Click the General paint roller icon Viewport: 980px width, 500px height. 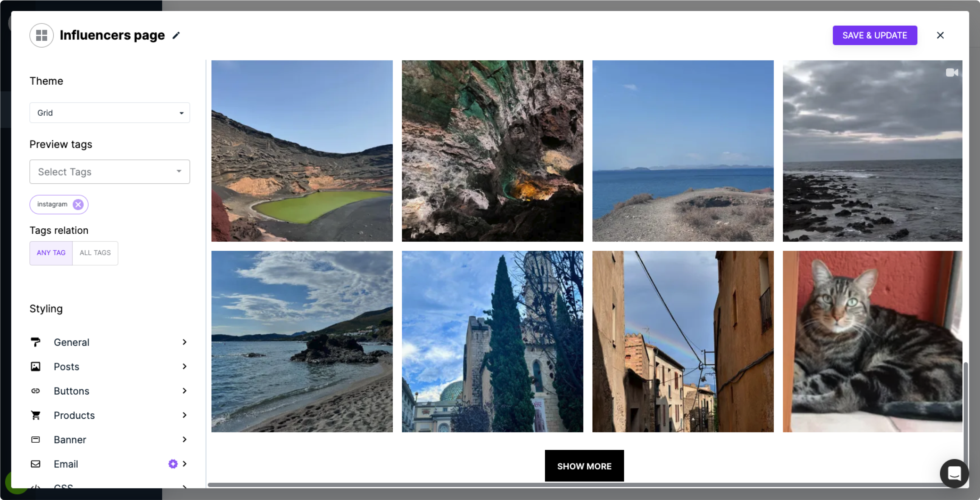click(35, 342)
